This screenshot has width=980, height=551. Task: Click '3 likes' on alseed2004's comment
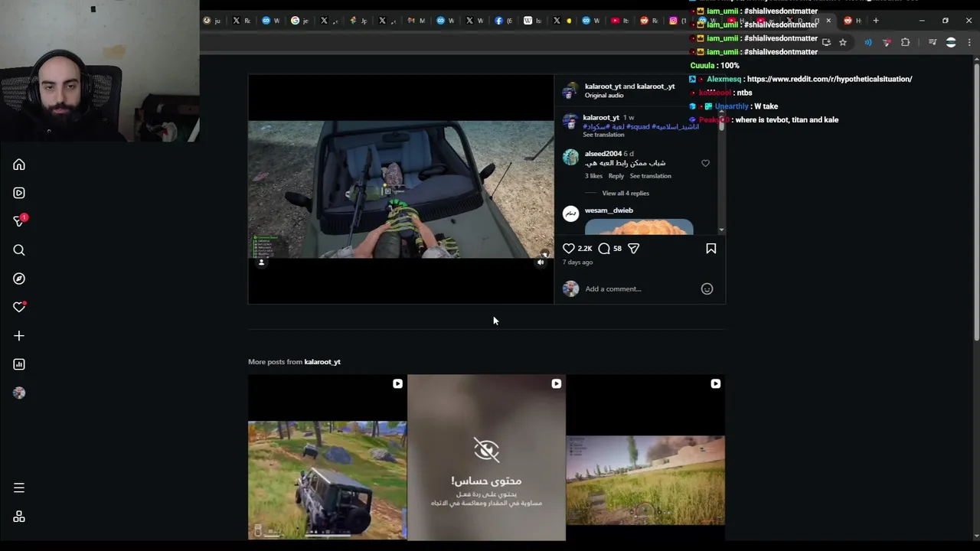[593, 176]
